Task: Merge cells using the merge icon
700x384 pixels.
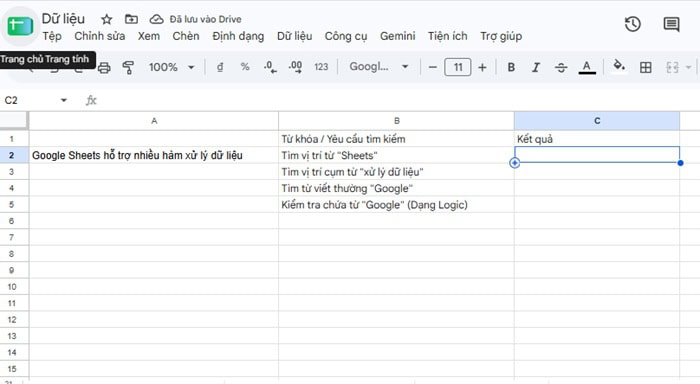Action: tap(672, 67)
